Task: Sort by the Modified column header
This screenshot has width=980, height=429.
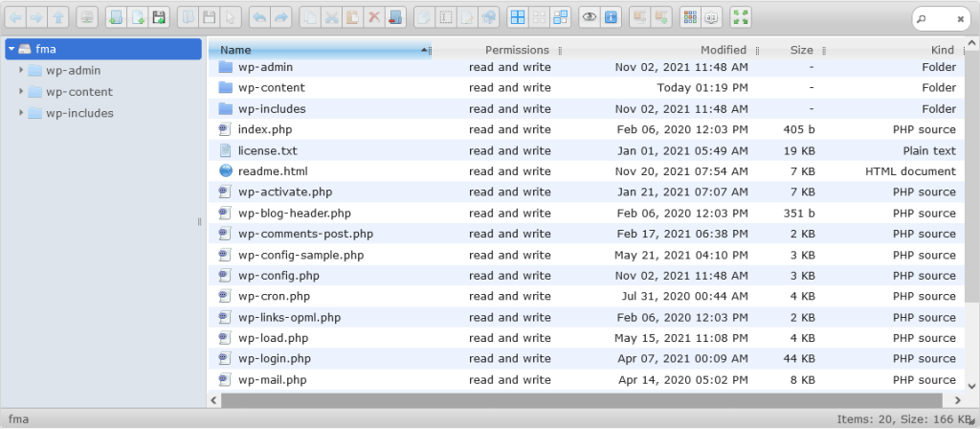Action: point(724,50)
